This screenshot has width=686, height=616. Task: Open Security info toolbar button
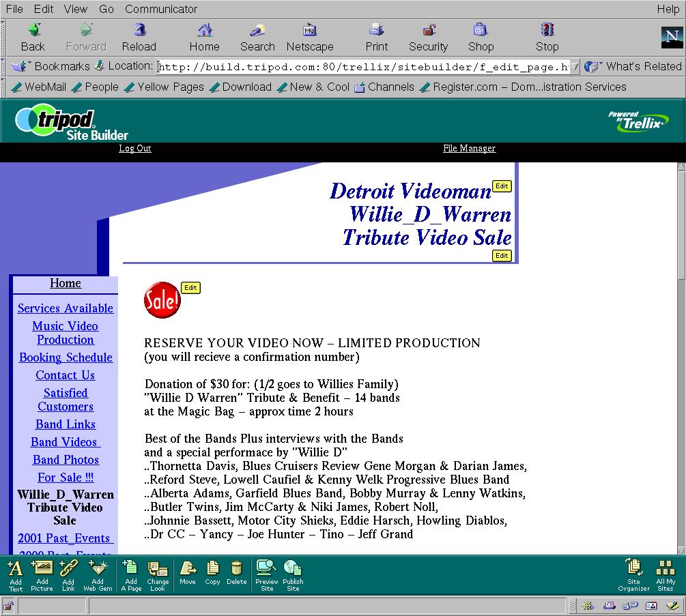pyautogui.click(x=428, y=38)
